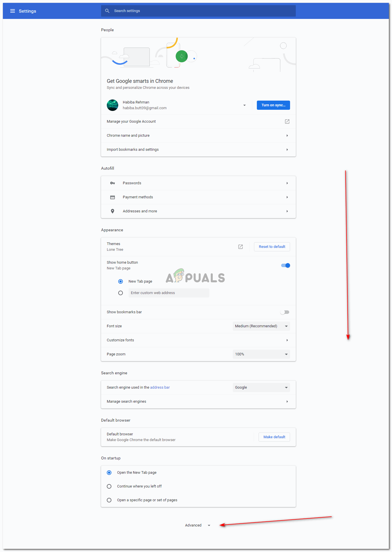
Task: Select Continue where you left off
Action: point(109,486)
